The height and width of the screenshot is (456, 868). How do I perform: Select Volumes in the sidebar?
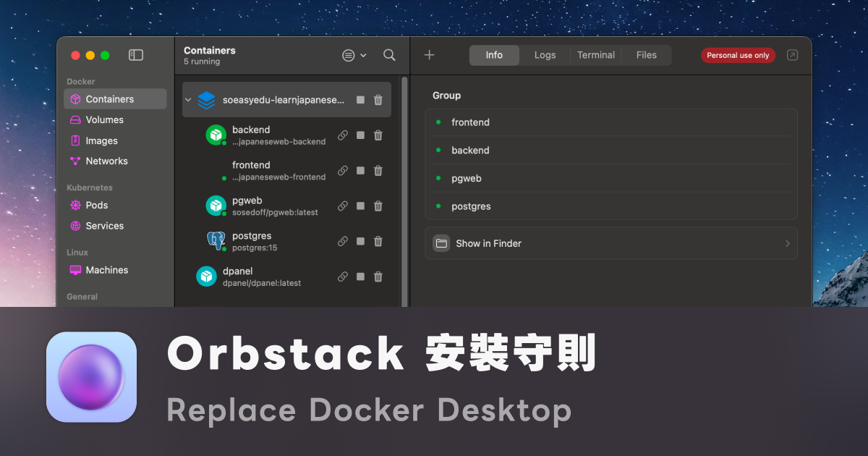(115, 120)
